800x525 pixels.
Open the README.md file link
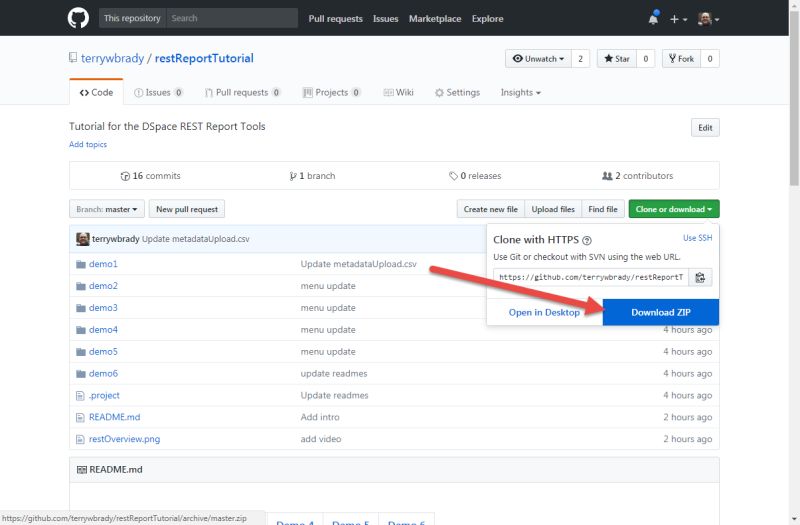(x=114, y=417)
